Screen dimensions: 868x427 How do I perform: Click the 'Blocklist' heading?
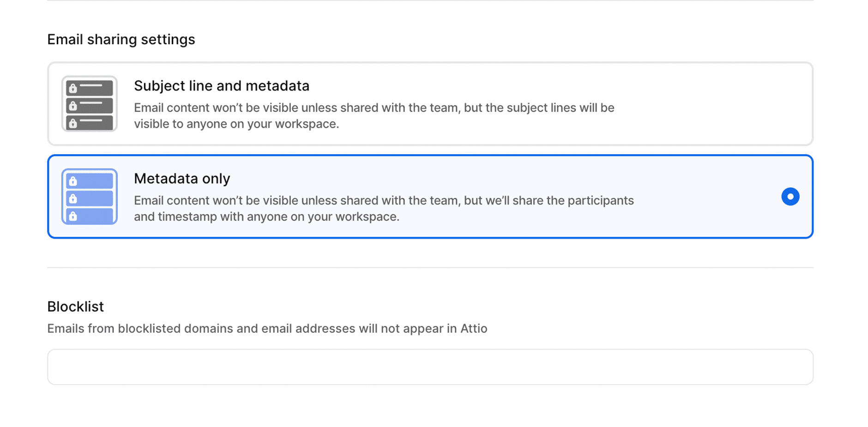point(75,307)
